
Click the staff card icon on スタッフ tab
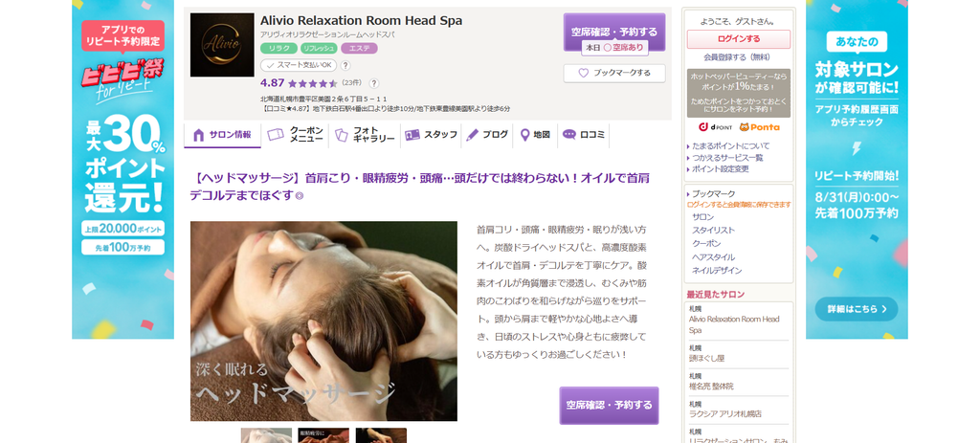click(x=412, y=135)
